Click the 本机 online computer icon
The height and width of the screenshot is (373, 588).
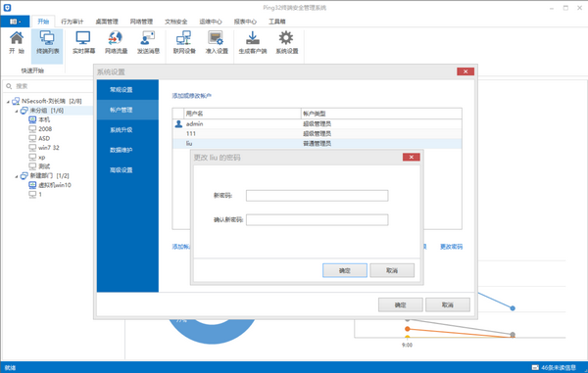tap(32, 119)
